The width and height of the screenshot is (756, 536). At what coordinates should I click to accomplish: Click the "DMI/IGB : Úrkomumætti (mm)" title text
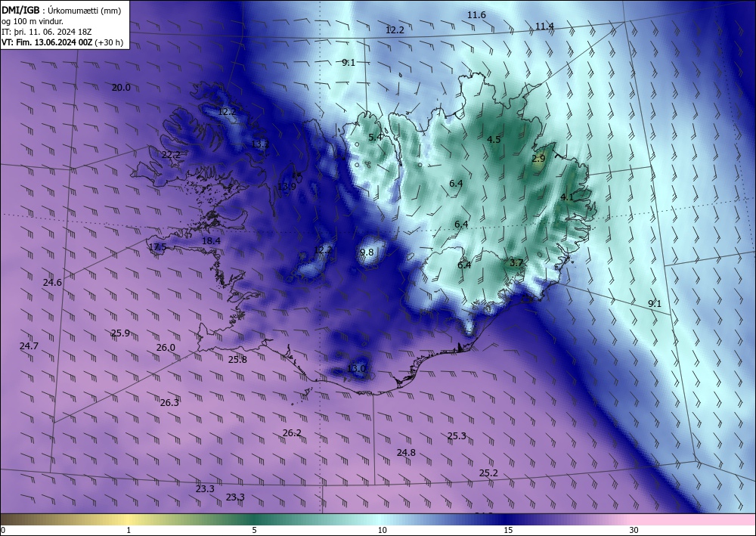tap(61, 10)
